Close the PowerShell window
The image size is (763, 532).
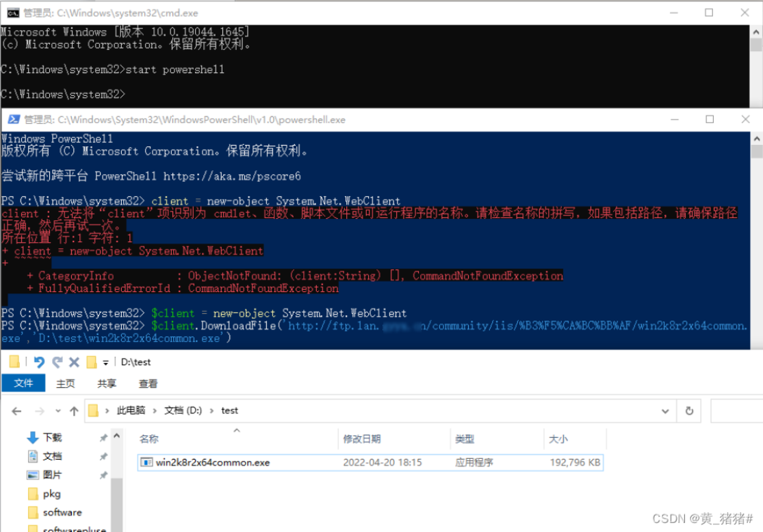pyautogui.click(x=745, y=120)
